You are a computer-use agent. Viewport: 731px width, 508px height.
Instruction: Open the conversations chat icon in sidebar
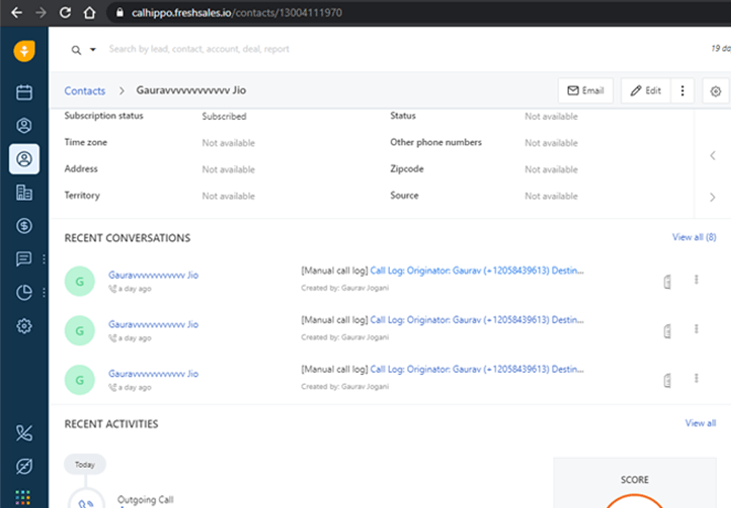click(24, 259)
